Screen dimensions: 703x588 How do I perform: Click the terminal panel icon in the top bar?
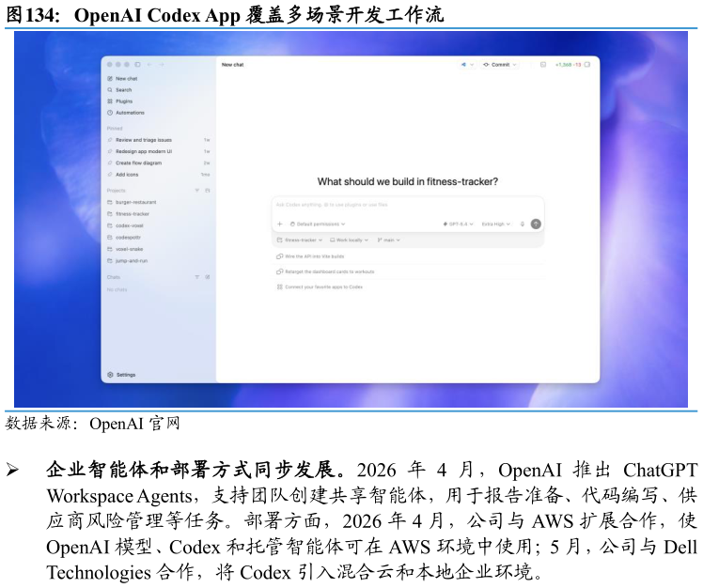coord(543,65)
